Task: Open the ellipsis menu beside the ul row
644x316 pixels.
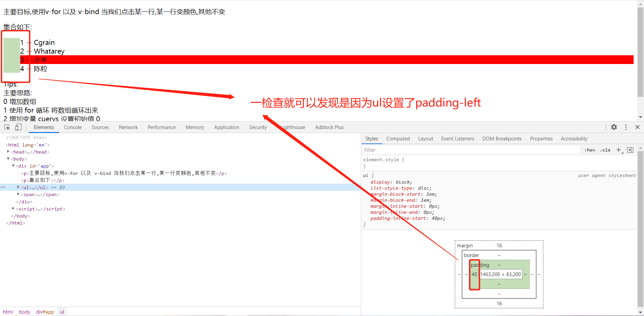Action: [x=3, y=187]
